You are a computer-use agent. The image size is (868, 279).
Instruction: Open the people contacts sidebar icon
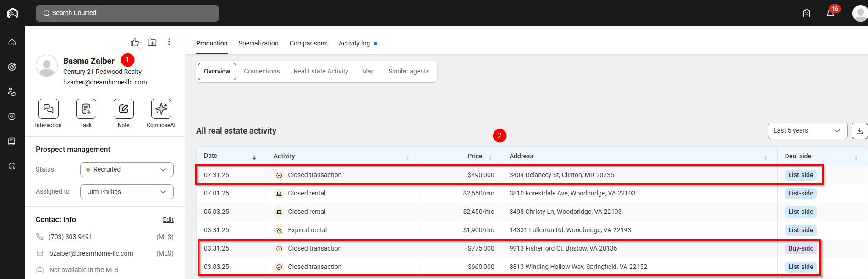pyautogui.click(x=12, y=92)
